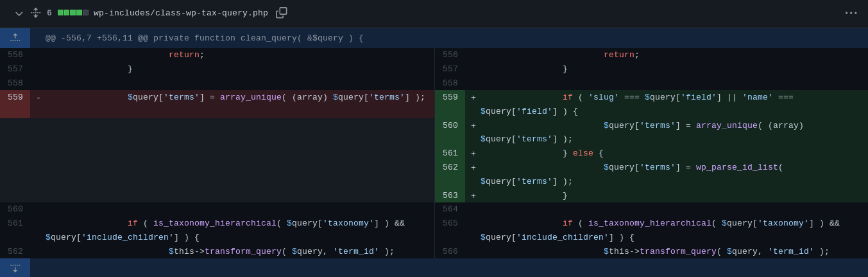Image resolution: width=868 pixels, height=277 pixels.
Task: Click added line number 563 on right side
Action: (x=450, y=196)
